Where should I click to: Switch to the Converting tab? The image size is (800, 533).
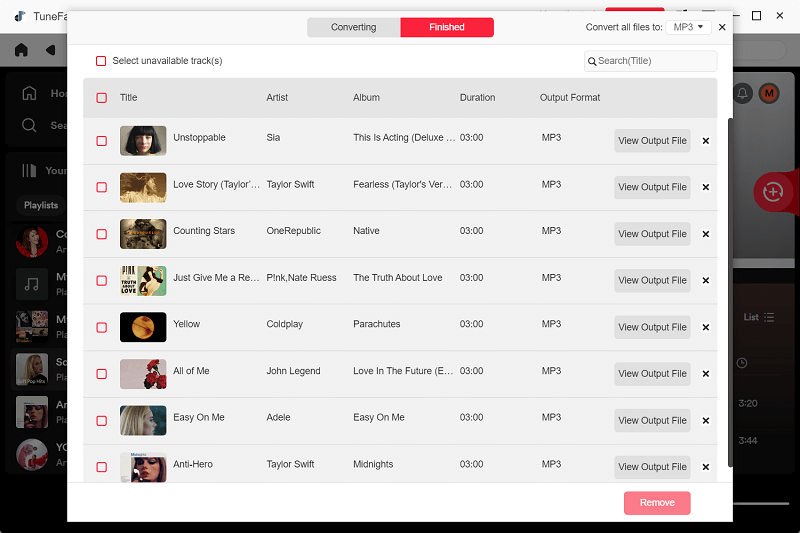353,27
